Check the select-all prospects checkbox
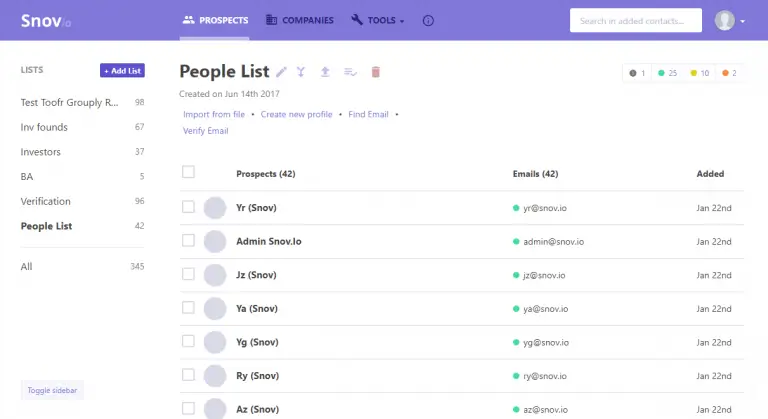This screenshot has height=419, width=768. 188,172
